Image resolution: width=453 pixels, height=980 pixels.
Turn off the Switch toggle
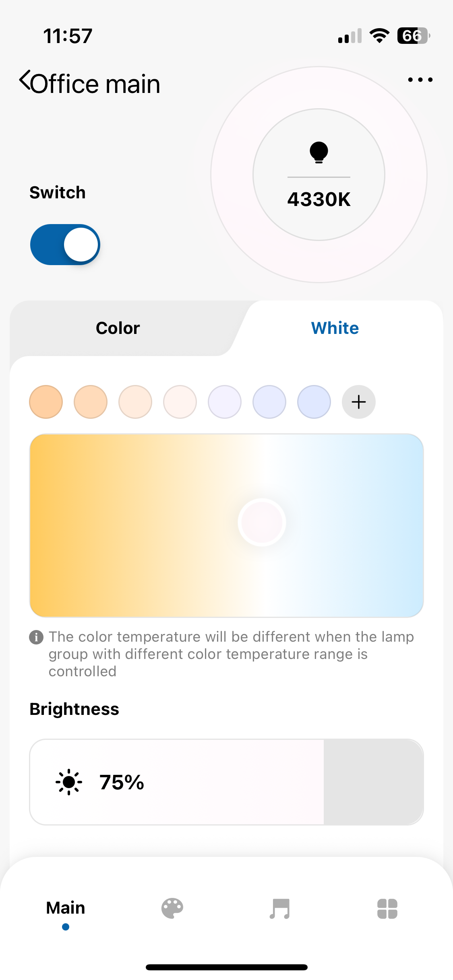[x=65, y=245]
